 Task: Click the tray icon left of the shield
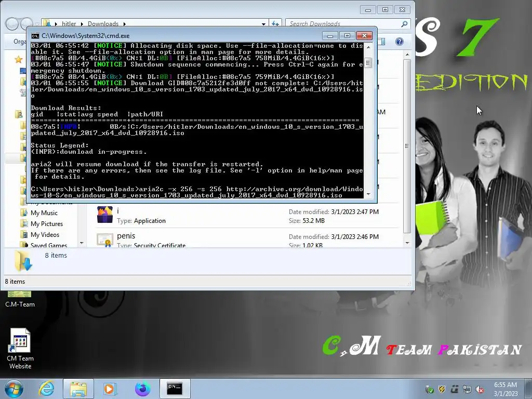[x=430, y=389]
